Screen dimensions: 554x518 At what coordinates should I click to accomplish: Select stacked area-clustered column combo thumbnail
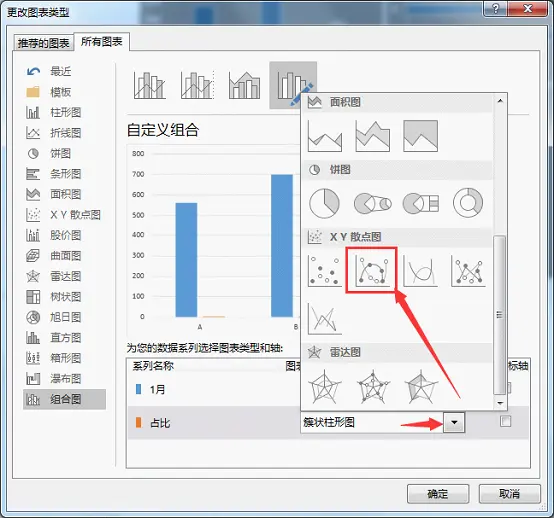point(244,85)
